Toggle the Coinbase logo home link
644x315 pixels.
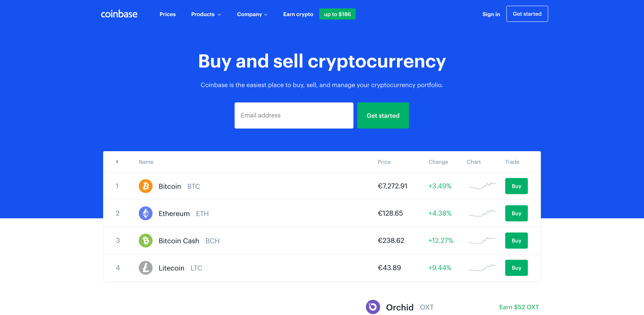coord(119,14)
